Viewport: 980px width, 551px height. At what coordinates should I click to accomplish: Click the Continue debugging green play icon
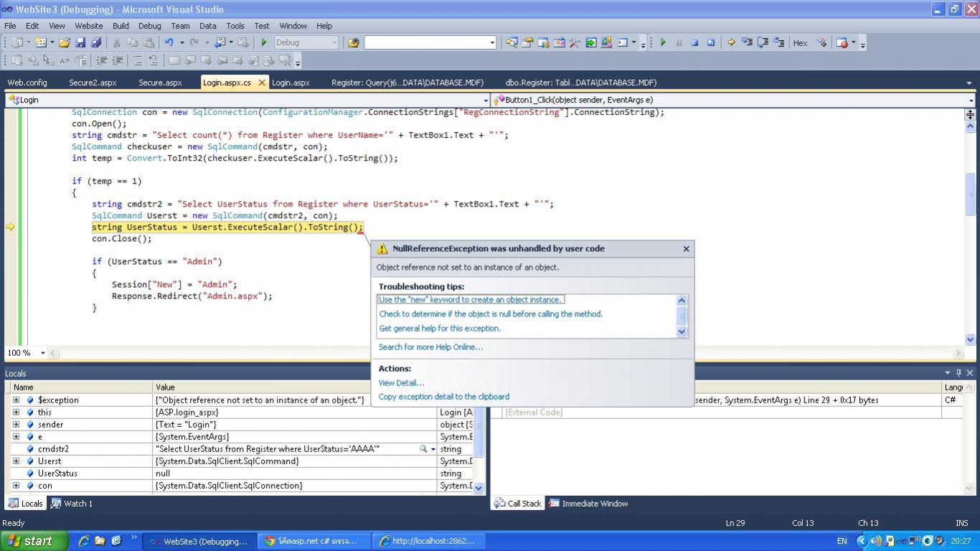[x=663, y=43]
